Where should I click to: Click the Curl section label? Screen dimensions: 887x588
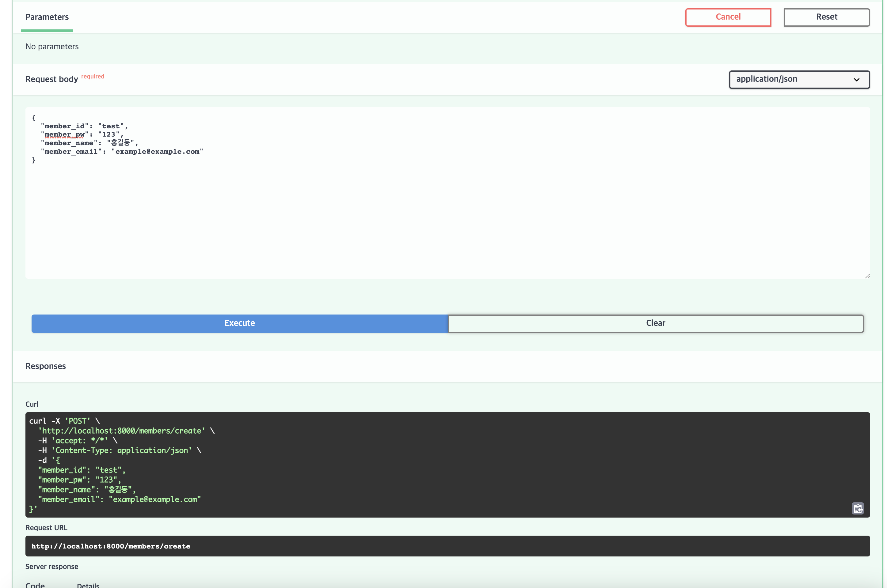32,404
